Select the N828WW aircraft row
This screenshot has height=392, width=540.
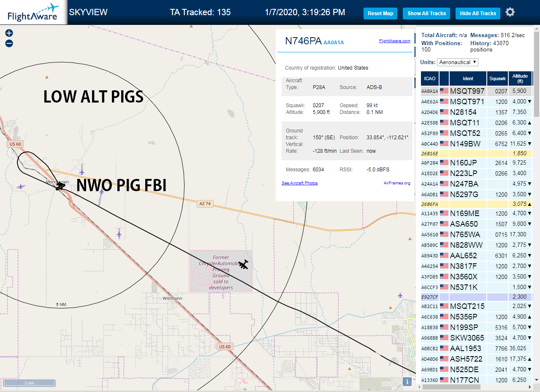(476, 245)
